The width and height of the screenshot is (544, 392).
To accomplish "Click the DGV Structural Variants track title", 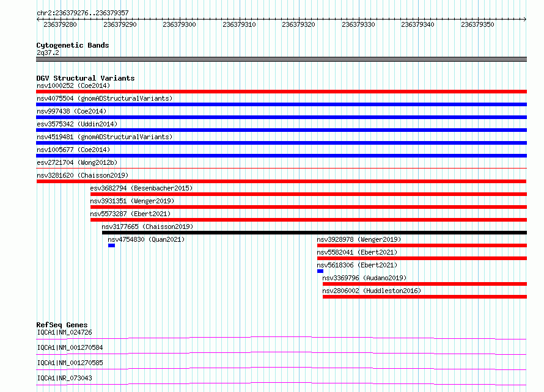I will click(86, 78).
